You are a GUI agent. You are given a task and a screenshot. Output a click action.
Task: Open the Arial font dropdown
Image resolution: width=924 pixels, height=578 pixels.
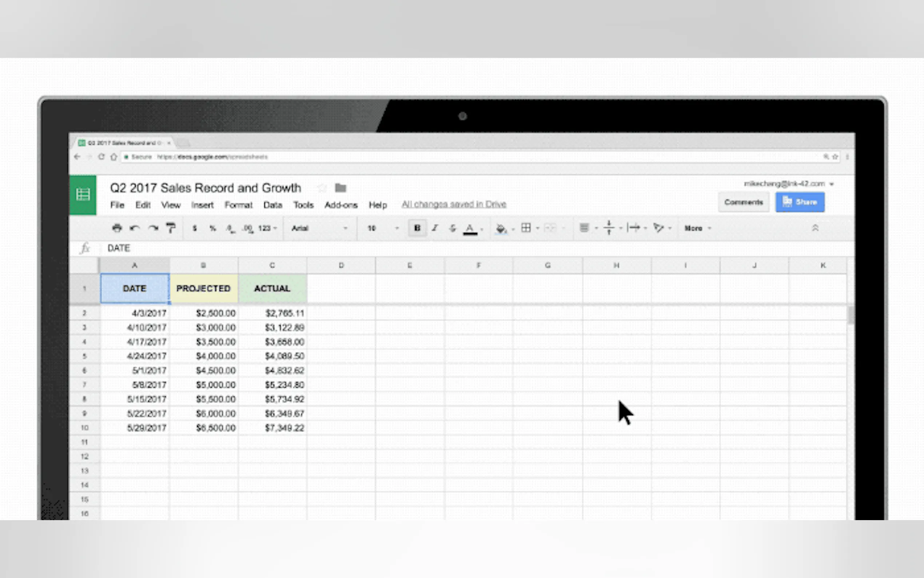click(x=319, y=228)
